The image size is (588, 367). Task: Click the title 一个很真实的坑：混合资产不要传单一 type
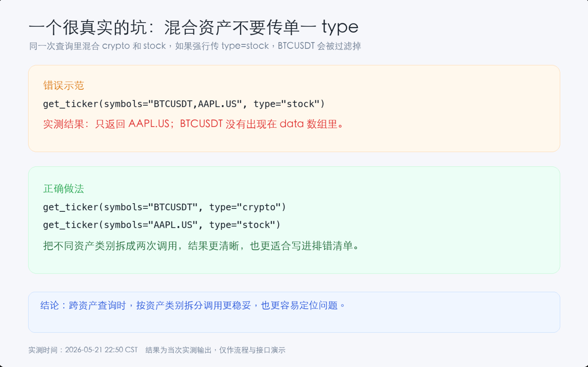click(x=194, y=27)
